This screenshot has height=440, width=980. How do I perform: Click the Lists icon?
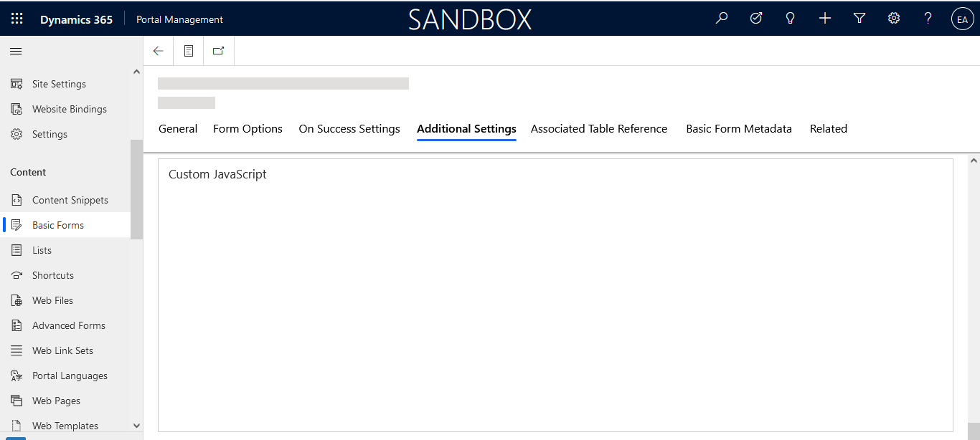(x=17, y=250)
